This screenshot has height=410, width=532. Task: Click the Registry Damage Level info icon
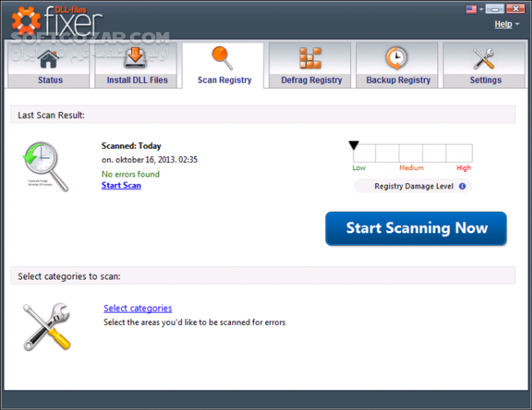pos(462,187)
